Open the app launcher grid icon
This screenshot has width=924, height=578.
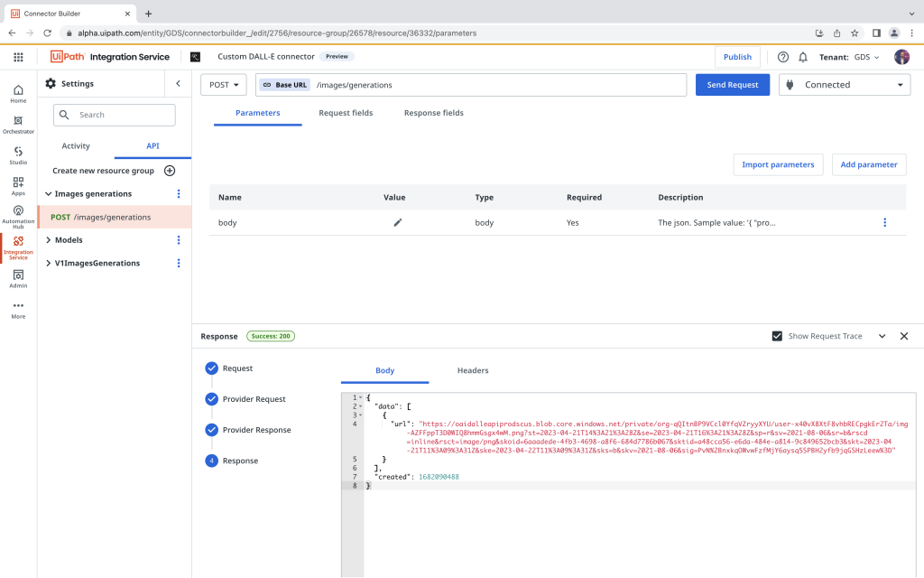click(x=18, y=57)
